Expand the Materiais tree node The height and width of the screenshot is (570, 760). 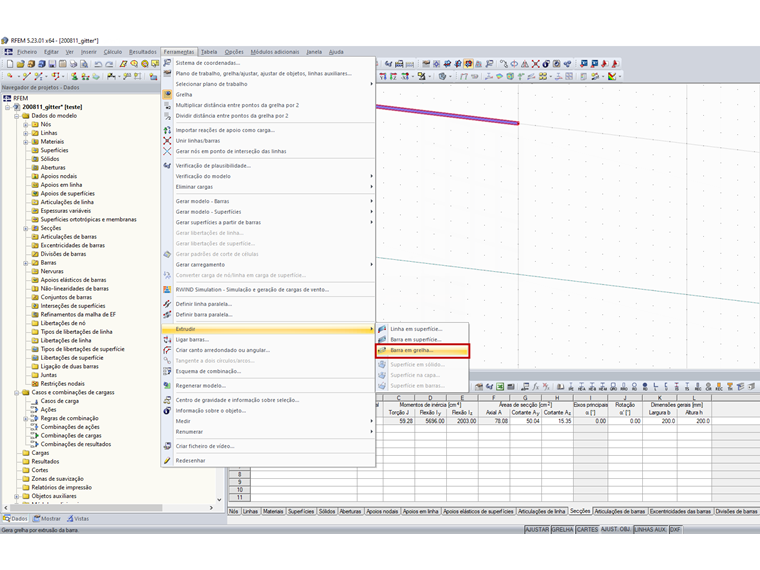26,142
